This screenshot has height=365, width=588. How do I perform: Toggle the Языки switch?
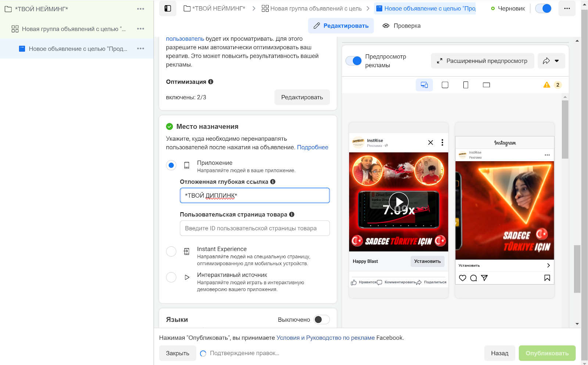point(322,319)
